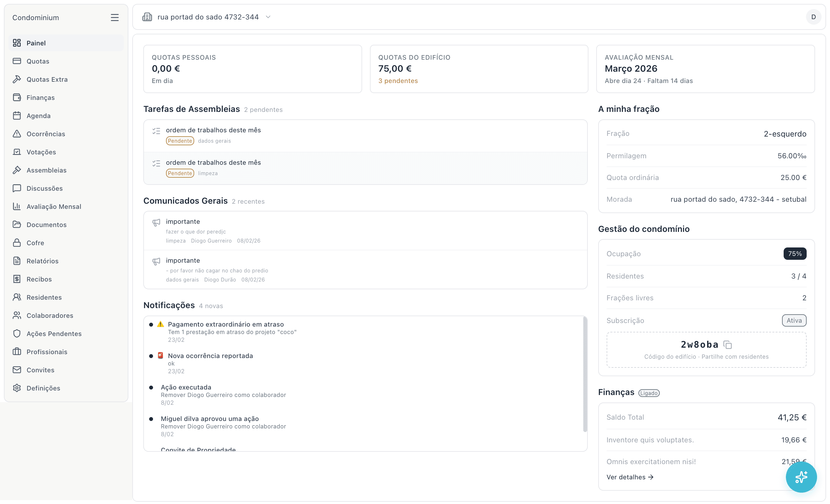Viewport: 830px width, 504px height.
Task: Click the notifications list scrollbar
Action: click(x=585, y=374)
